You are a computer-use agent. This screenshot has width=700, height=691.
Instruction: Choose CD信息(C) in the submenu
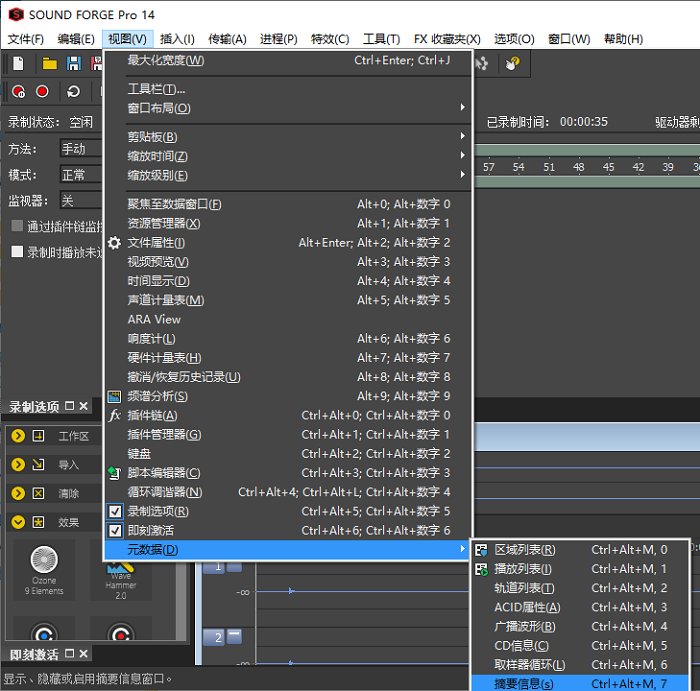click(579, 646)
